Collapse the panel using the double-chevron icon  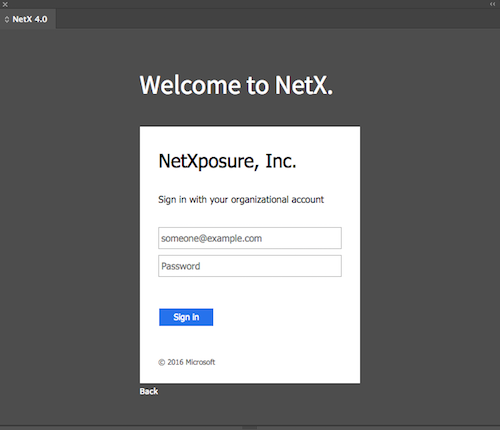point(492,4)
